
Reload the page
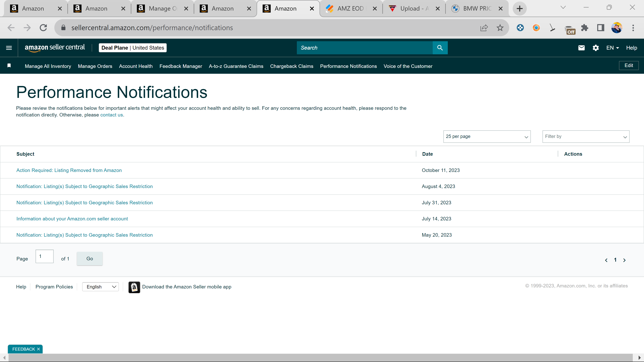point(43,28)
